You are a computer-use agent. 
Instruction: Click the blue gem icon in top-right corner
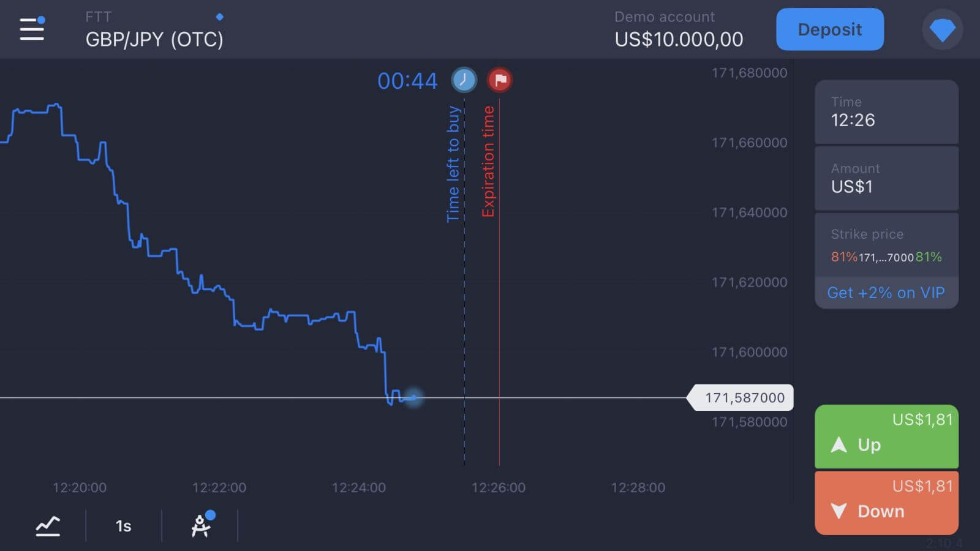pyautogui.click(x=942, y=29)
